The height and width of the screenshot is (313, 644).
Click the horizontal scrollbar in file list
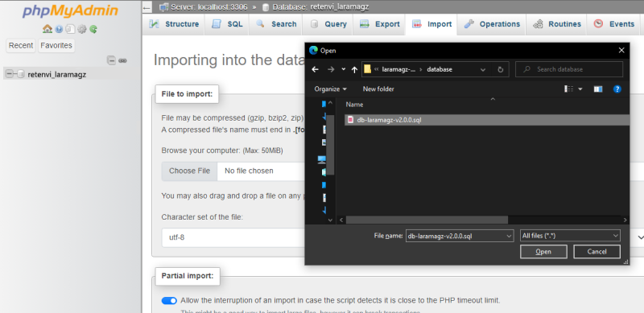click(x=427, y=220)
